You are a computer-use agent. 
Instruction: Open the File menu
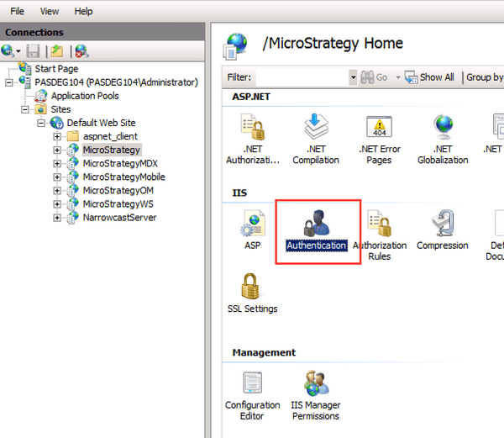[17, 11]
